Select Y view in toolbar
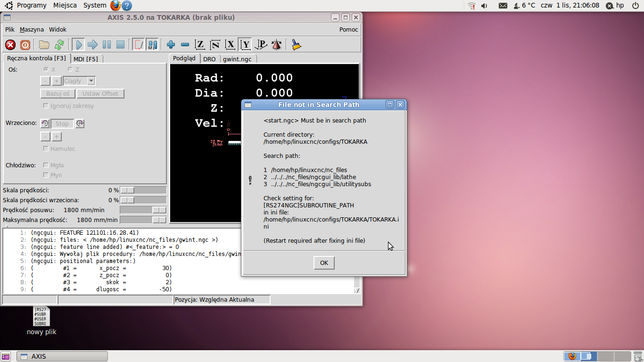Image resolution: width=644 pixels, height=362 pixels. tap(245, 45)
